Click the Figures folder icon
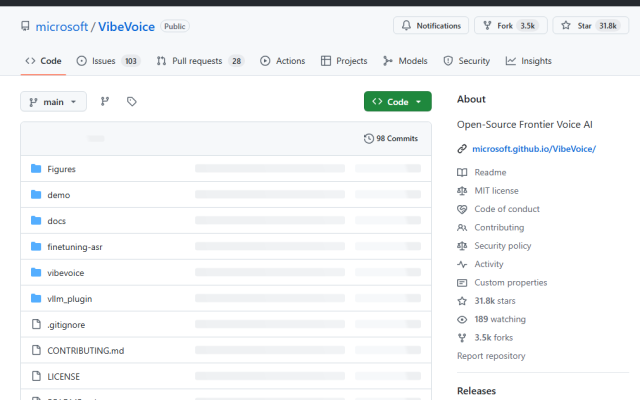 coord(37,169)
